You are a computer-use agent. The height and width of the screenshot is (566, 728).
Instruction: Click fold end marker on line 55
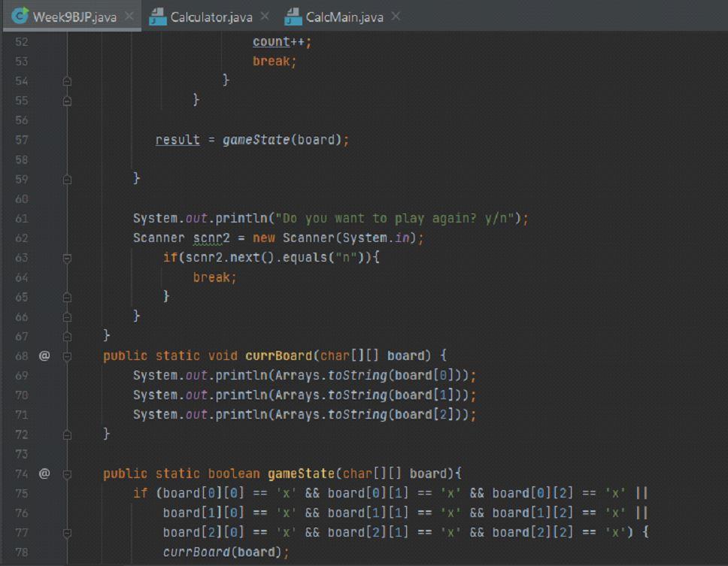(67, 101)
